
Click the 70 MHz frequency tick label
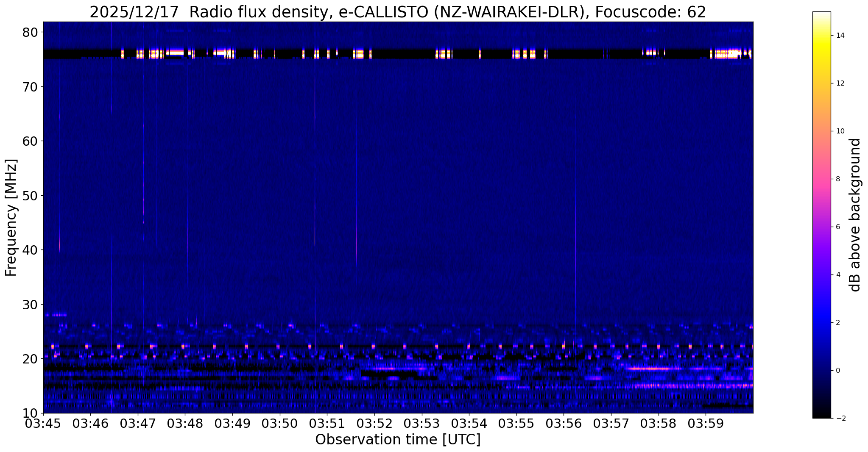30,87
